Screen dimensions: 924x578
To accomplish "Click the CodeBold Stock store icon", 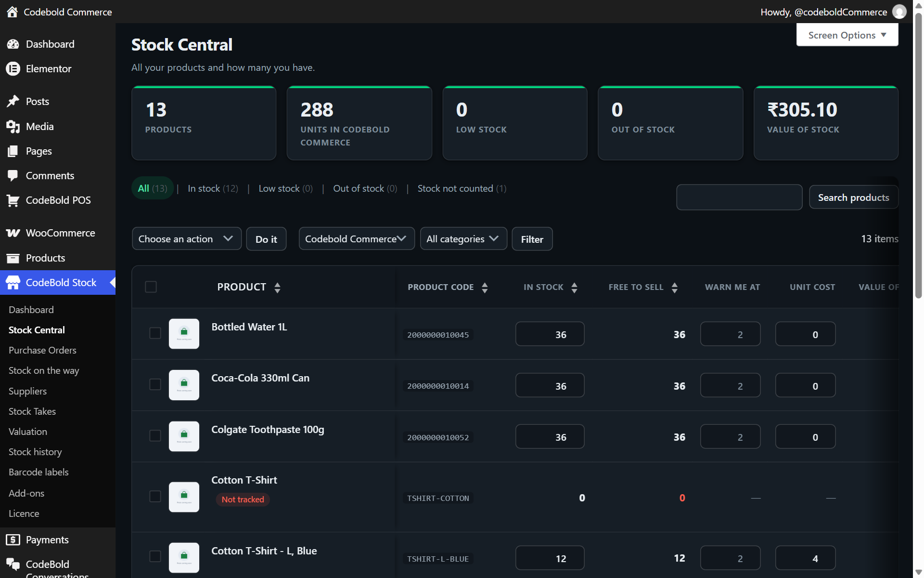I will 13,282.
